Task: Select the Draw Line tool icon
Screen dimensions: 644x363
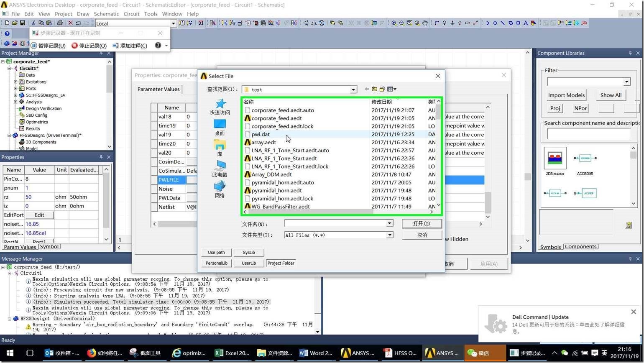Action: 502,23
